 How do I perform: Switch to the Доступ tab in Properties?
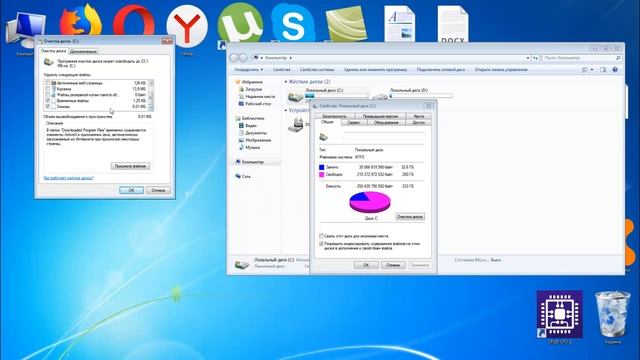point(418,122)
